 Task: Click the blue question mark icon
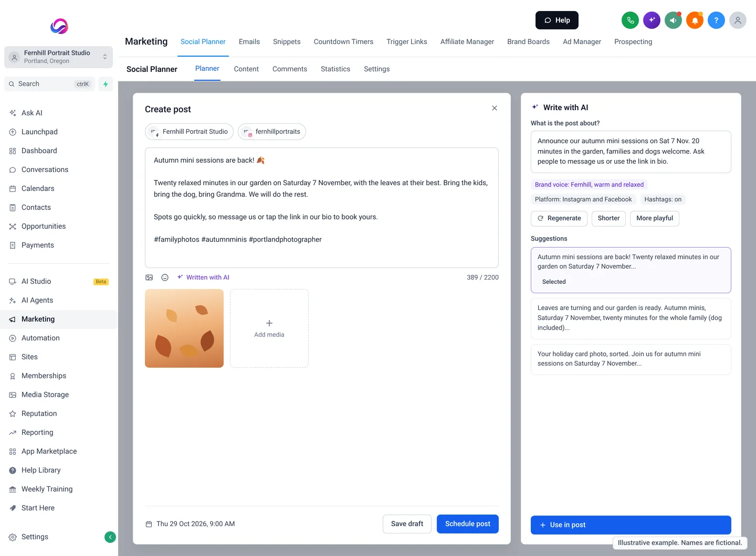tap(716, 20)
